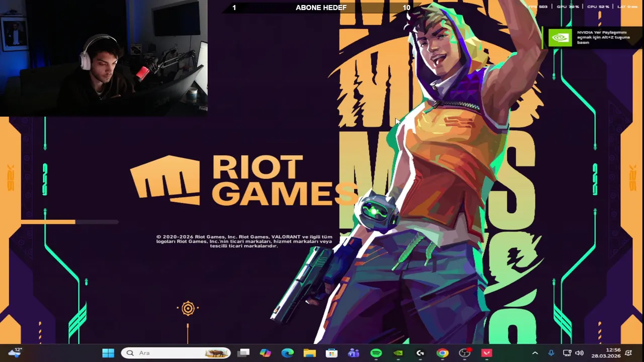This screenshot has width=644, height=362.
Task: Click the search highlight picture in search box
Action: (x=216, y=353)
